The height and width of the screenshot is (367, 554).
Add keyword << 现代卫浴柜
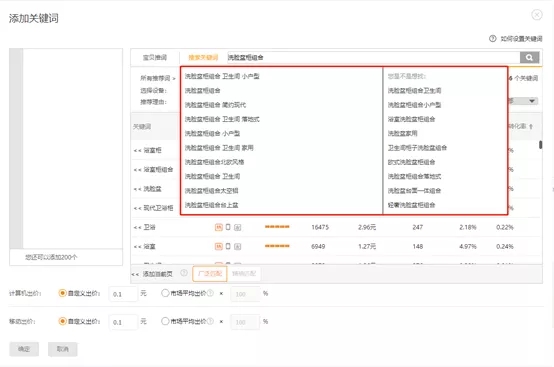(153, 208)
